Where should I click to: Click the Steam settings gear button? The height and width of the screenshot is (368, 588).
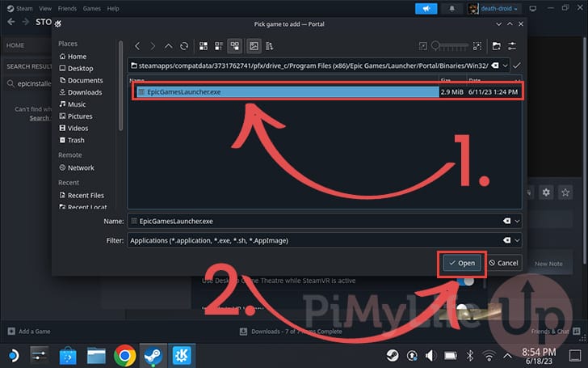546,192
